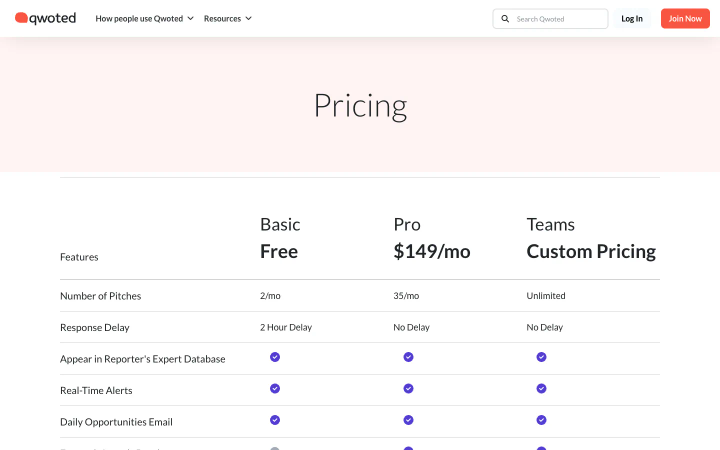Click Basic checkmark in Real-Time Alerts row

[275, 388]
